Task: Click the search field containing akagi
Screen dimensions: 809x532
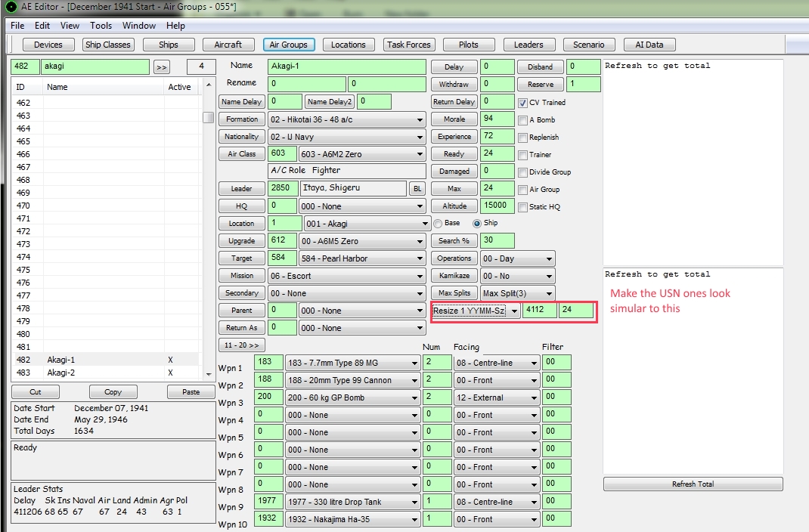Action: click(95, 66)
